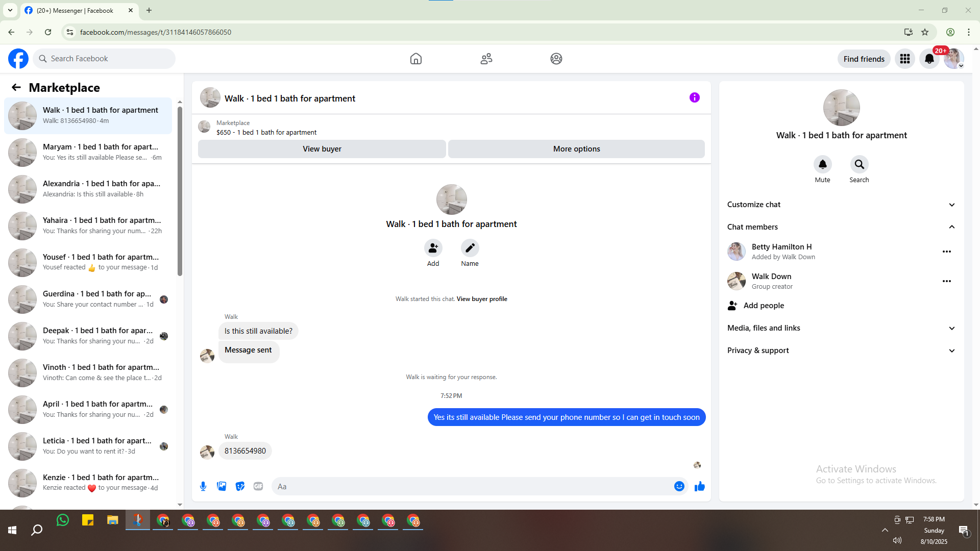
Task: Open Facebook notifications bell
Action: (929, 59)
